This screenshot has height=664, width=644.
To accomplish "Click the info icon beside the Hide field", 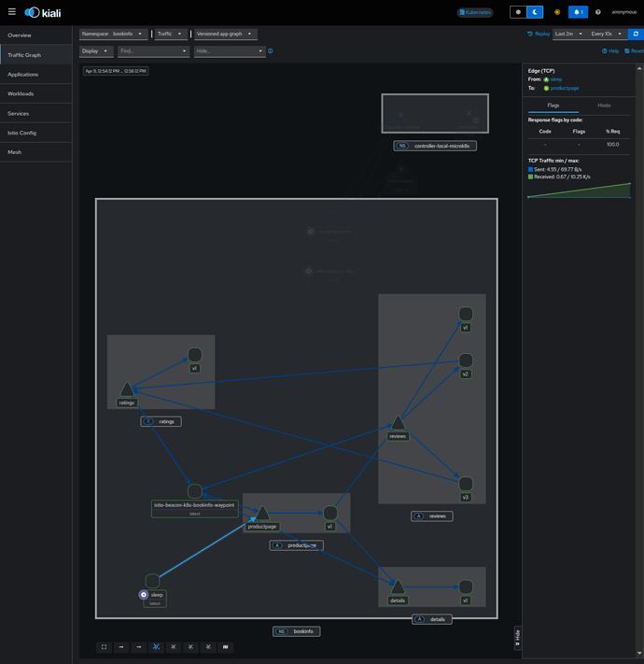I will 271,51.
